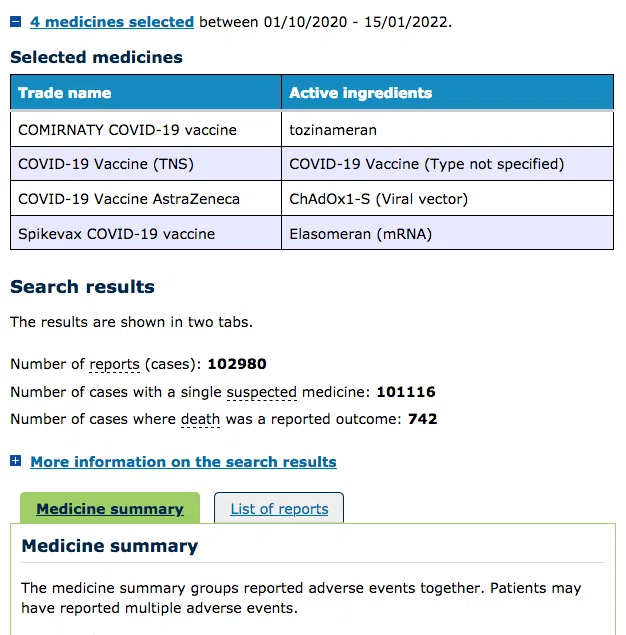Click the Search results heading

(82, 287)
